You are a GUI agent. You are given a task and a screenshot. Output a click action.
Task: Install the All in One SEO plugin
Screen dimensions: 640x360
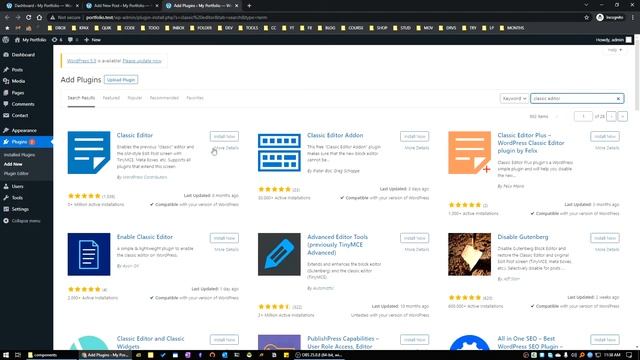(604, 340)
